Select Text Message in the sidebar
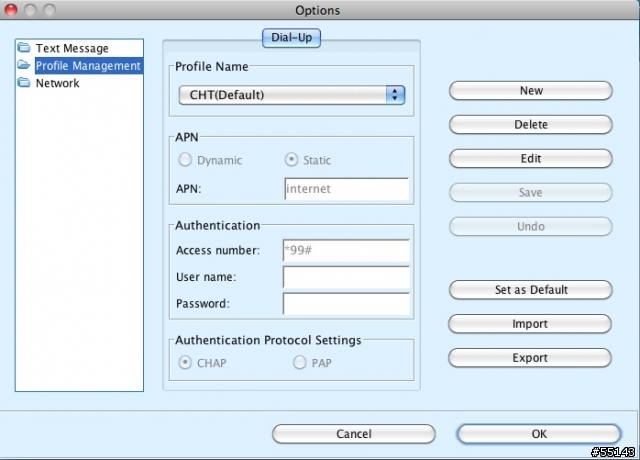The height and width of the screenshot is (460, 640). (x=72, y=48)
